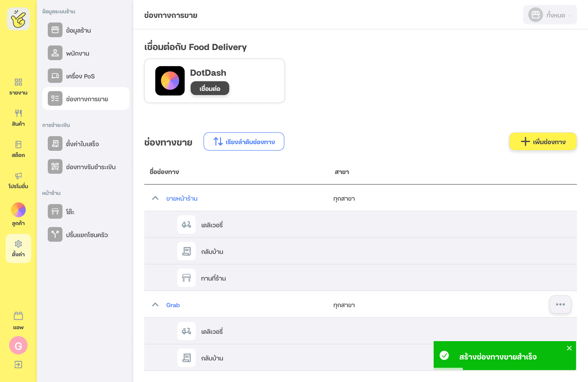Screen dimensions: 588x382
Task: Select พนักงาน staff menu
Action: pyautogui.click(x=86, y=53)
